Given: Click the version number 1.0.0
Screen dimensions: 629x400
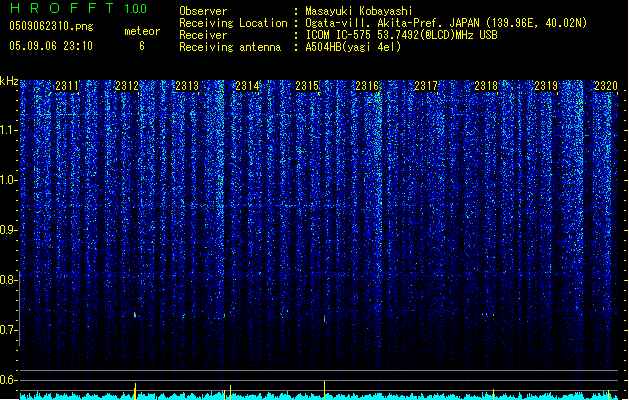Looking at the screenshot, I should pyautogui.click(x=135, y=9).
